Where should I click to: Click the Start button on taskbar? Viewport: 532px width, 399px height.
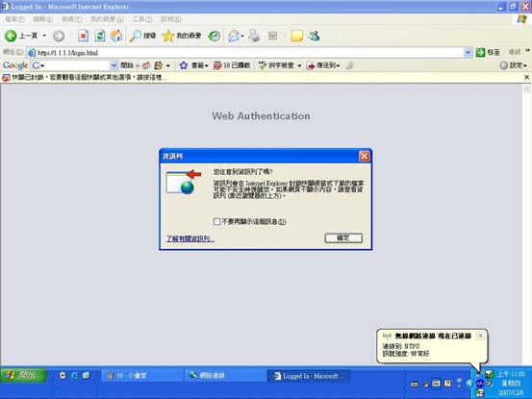pos(23,375)
